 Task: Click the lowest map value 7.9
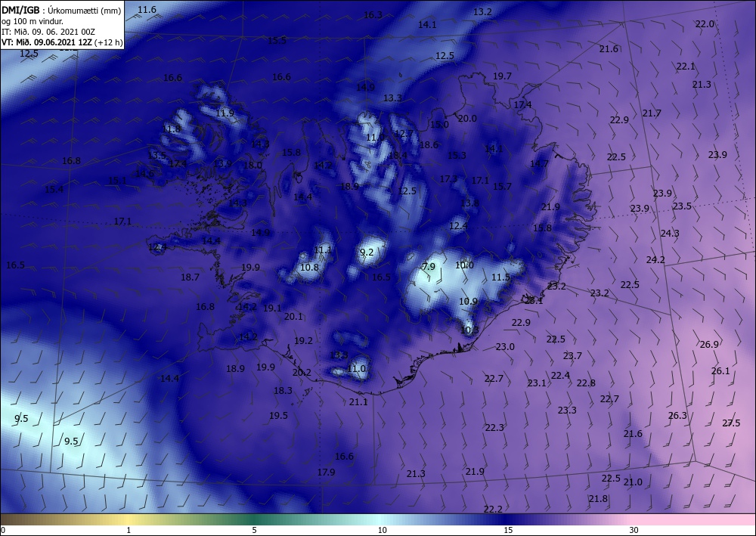[429, 267]
